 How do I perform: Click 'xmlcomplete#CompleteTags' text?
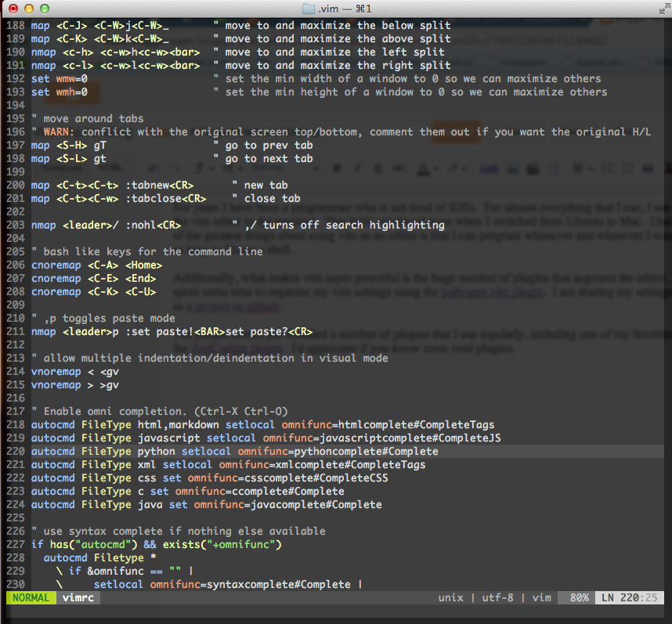[x=351, y=464]
